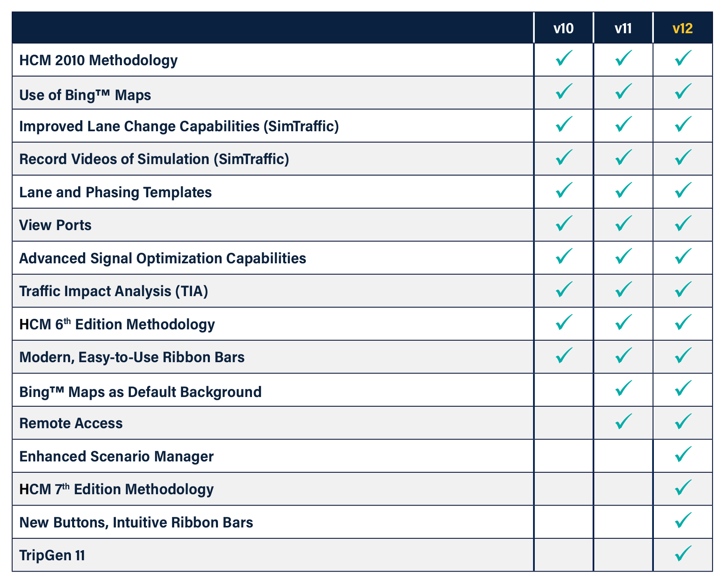Screen dimensions: 728x587
Task: Click the v12 checkmark for TripGen 11
Action: pos(683,554)
